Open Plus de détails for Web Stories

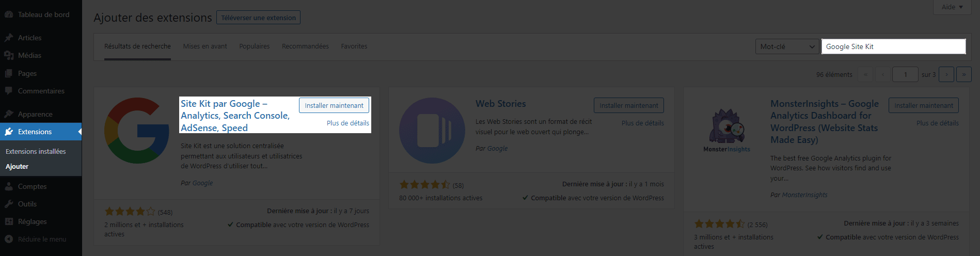(642, 123)
